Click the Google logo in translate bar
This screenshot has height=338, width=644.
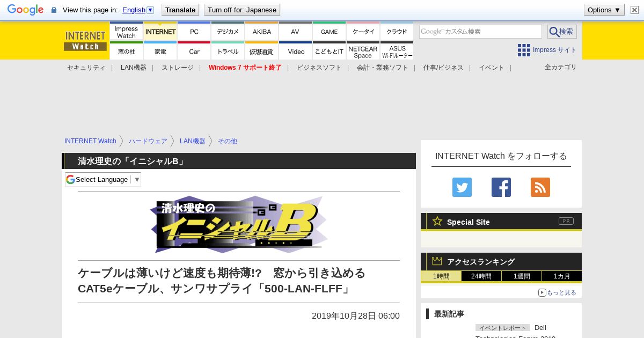[25, 10]
